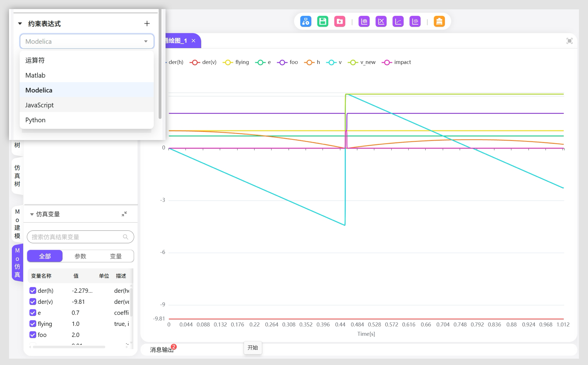
Task: Toggle the h series in the legend
Action: (x=312, y=62)
